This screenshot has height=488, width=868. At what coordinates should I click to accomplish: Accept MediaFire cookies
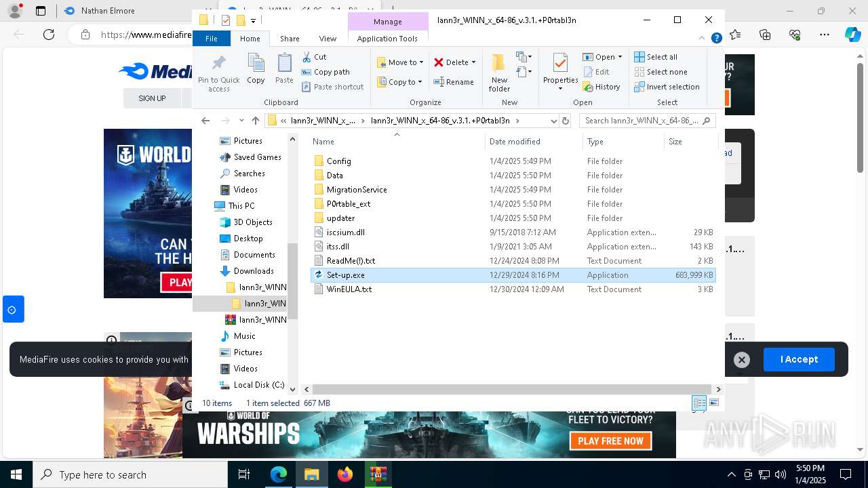(x=799, y=359)
